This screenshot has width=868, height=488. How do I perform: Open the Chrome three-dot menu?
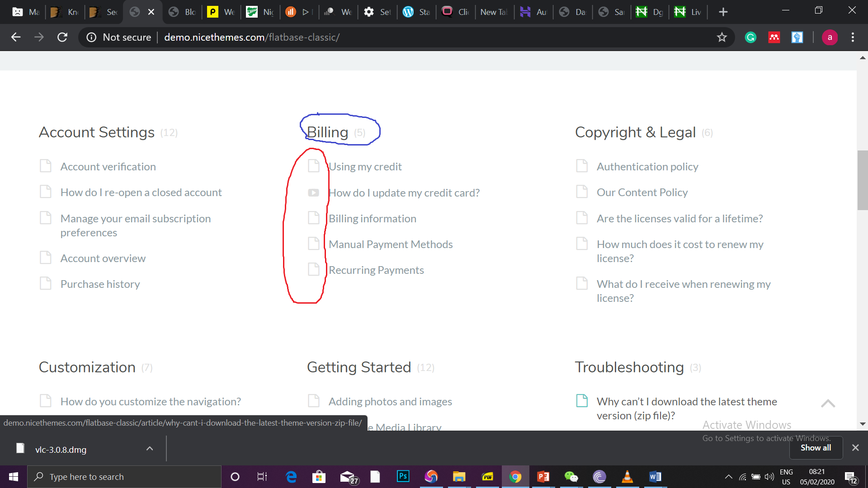(x=853, y=37)
